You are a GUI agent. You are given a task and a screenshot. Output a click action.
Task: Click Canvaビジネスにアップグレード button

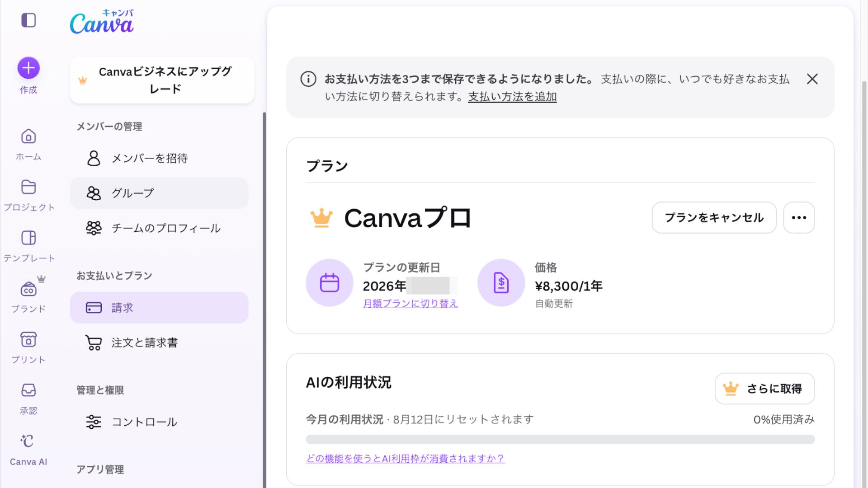pyautogui.click(x=162, y=80)
